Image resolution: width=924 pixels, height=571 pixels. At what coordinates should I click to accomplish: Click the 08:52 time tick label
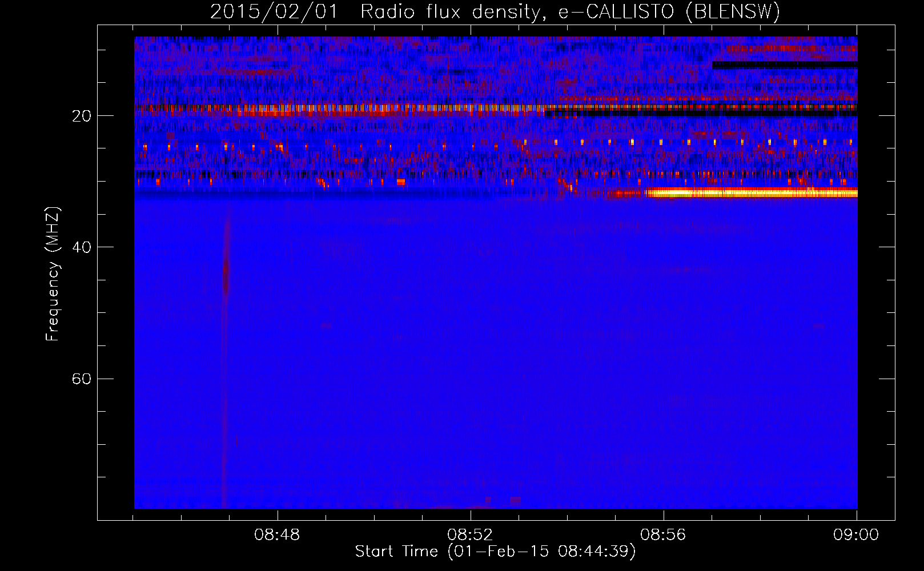[x=471, y=535]
